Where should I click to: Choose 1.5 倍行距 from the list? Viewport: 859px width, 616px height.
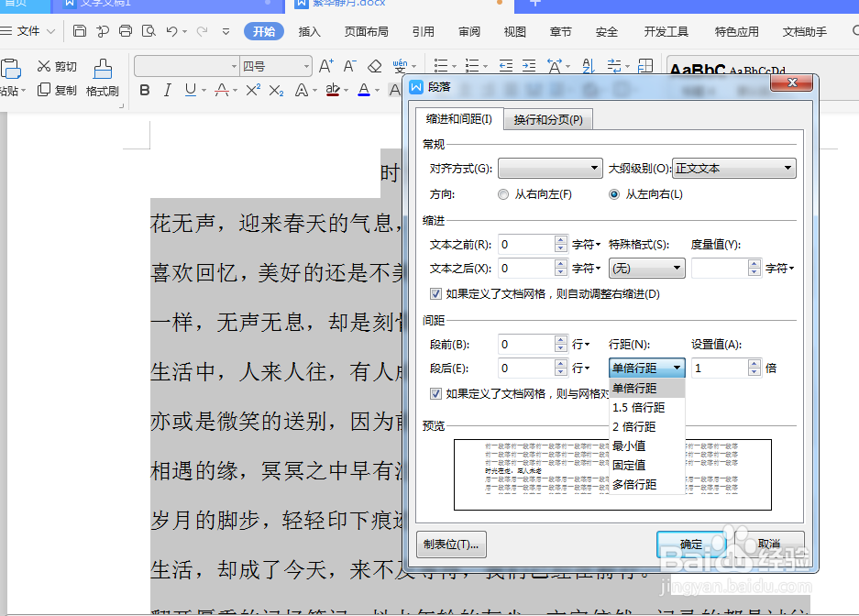[x=647, y=407]
